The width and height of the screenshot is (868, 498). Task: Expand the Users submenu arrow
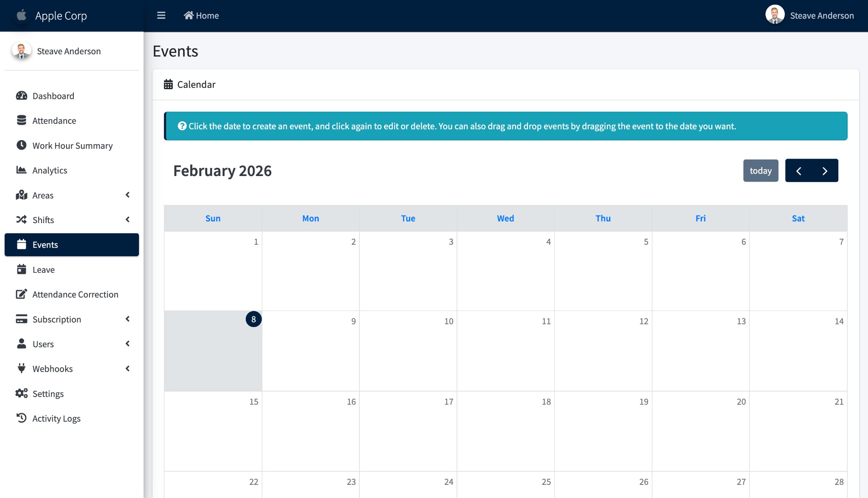128,344
